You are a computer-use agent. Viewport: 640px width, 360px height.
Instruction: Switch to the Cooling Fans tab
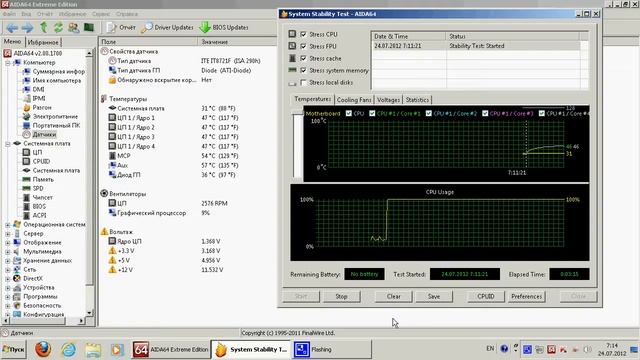354,100
